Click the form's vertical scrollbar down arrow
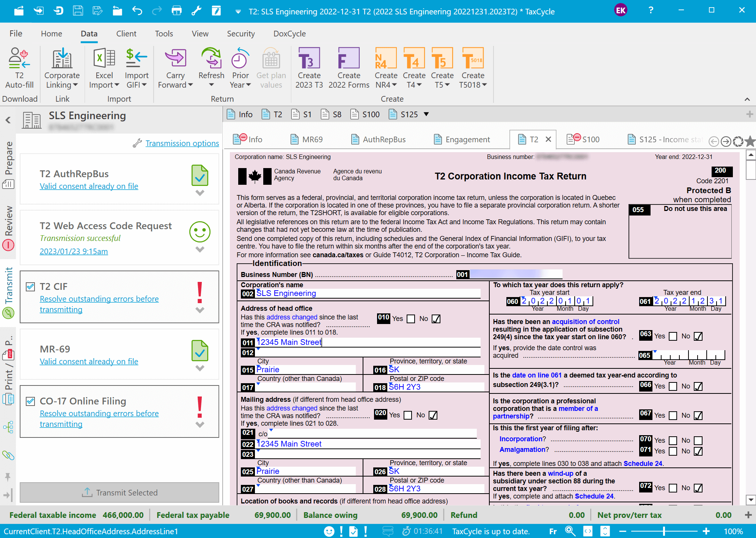 pos(751,500)
